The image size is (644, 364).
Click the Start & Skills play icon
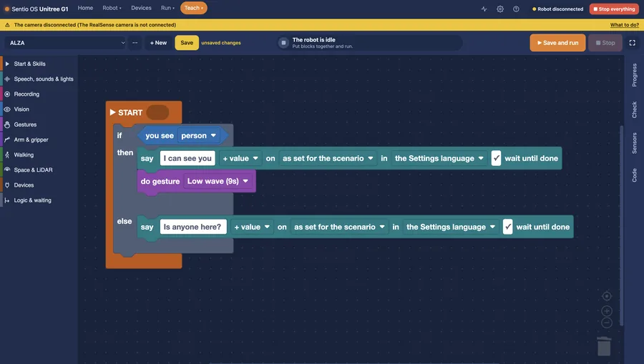tap(7, 64)
